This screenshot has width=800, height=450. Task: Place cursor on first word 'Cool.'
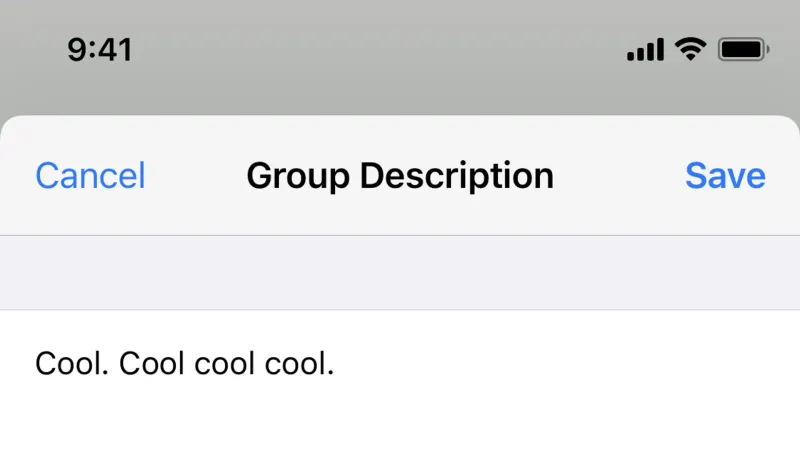(71, 364)
